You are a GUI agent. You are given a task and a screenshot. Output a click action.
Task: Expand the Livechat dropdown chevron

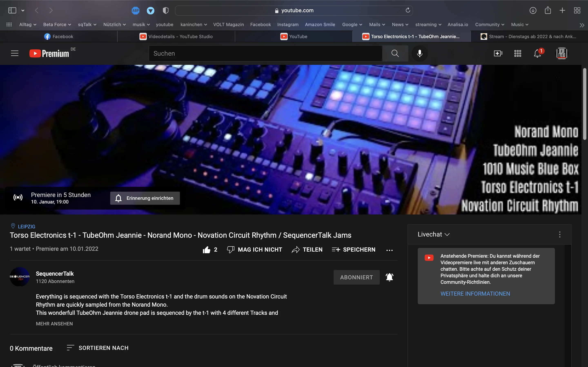coord(447,234)
